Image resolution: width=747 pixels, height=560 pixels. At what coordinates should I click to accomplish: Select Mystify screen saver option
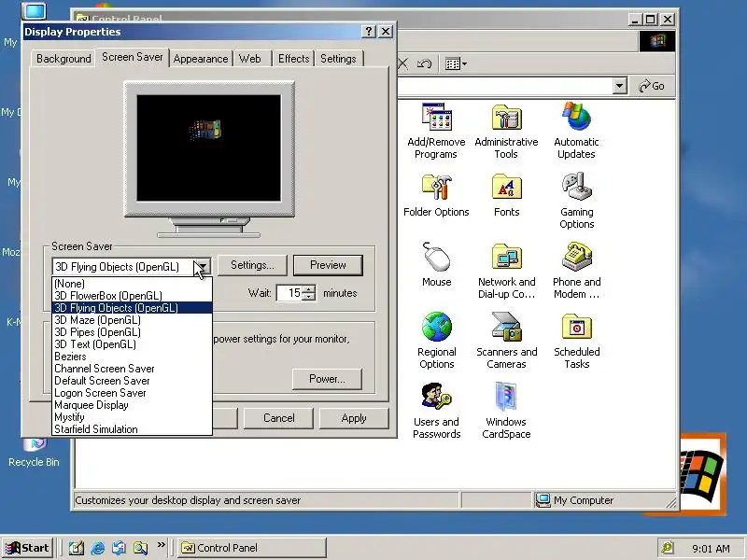pyautogui.click(x=132, y=417)
